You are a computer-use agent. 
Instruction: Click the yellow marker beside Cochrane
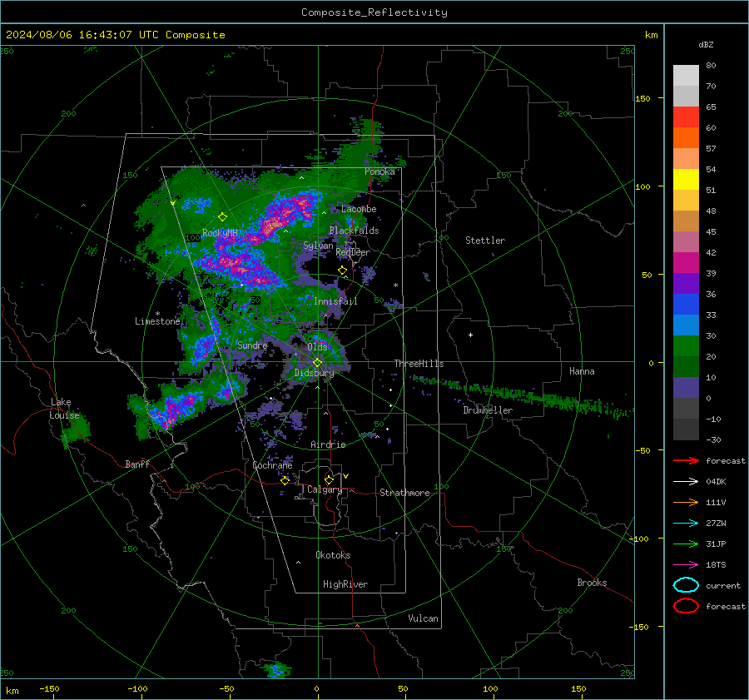pos(285,480)
